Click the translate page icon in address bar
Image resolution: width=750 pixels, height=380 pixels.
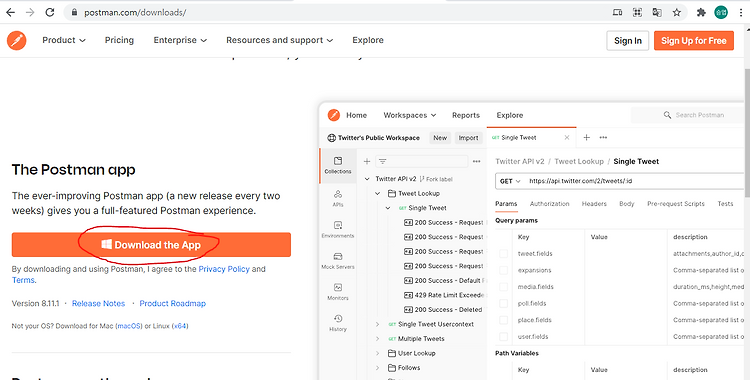click(657, 12)
